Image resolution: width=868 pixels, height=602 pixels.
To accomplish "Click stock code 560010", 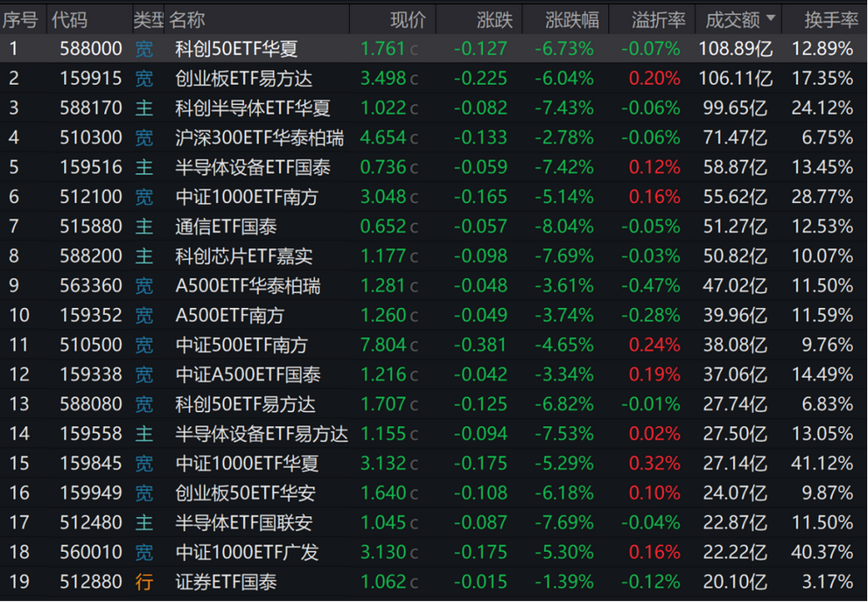I will tap(91, 553).
